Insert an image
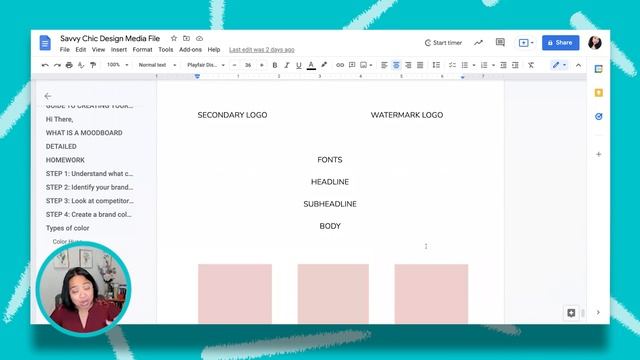Screen dimensions: 640x360 pyautogui.click(x=363, y=65)
